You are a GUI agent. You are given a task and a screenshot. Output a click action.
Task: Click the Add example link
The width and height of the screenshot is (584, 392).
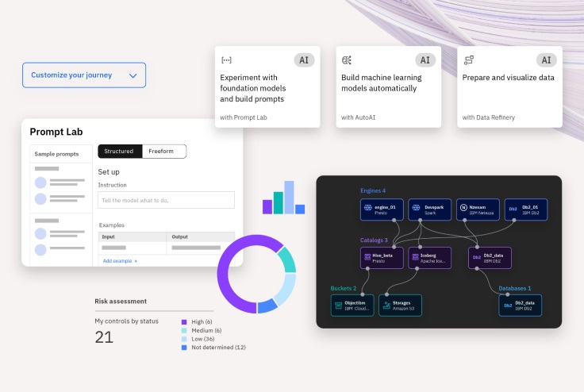coord(120,261)
